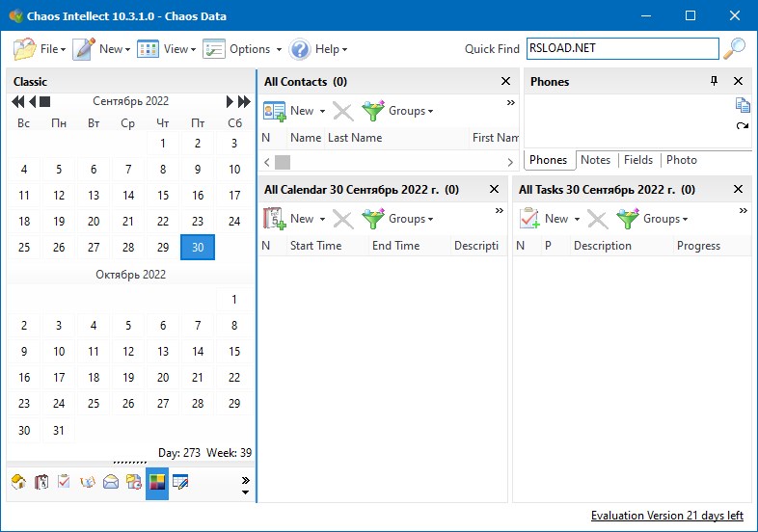Select the colored squares icon in bottom bar
Image resolution: width=758 pixels, height=532 pixels.
(157, 482)
